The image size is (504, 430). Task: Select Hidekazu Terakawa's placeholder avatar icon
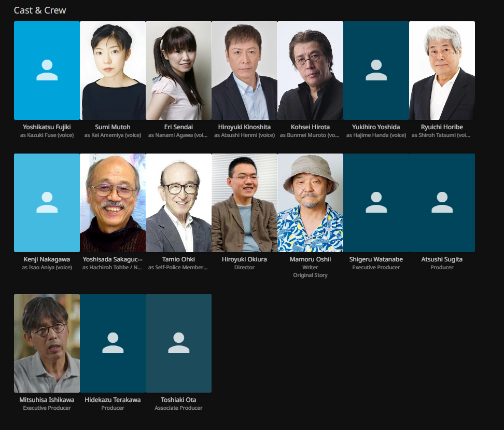(113, 343)
